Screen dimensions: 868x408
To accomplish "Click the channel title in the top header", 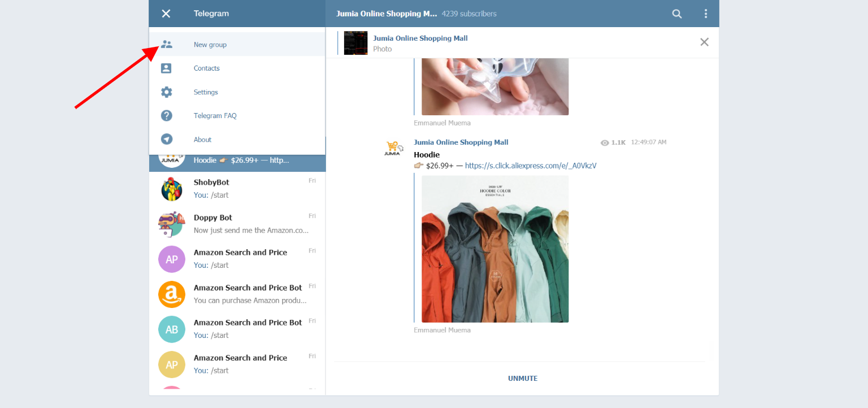I will (387, 14).
